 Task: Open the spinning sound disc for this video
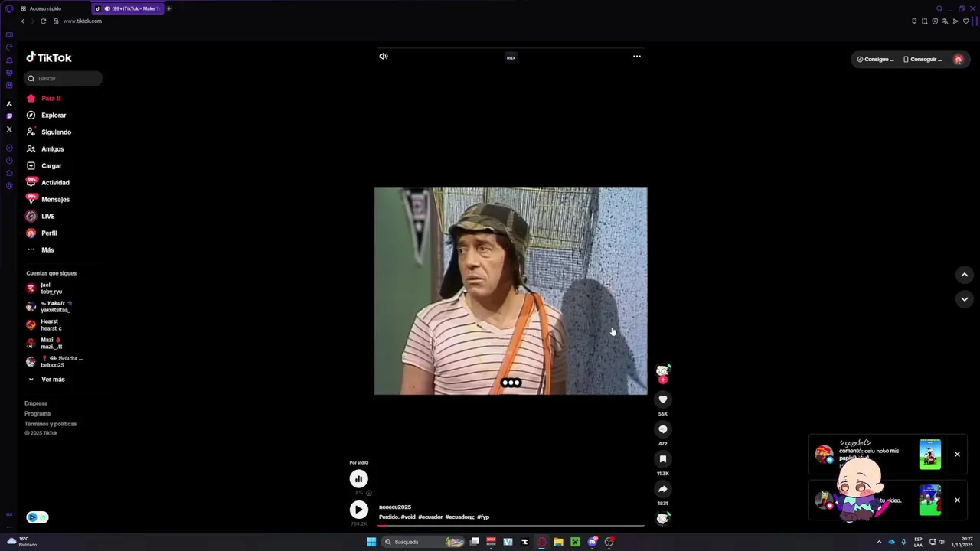pyautogui.click(x=663, y=519)
